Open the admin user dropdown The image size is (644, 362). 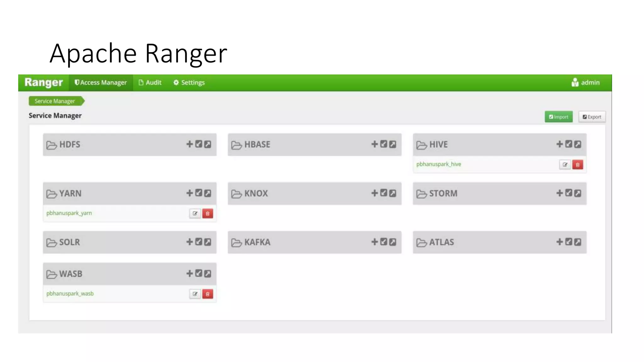coord(586,83)
